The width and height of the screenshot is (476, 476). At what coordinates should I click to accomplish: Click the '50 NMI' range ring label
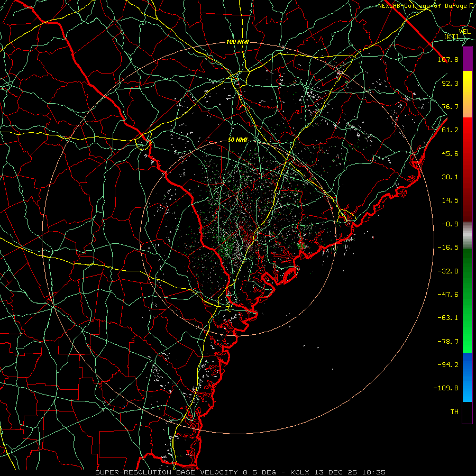[237, 140]
